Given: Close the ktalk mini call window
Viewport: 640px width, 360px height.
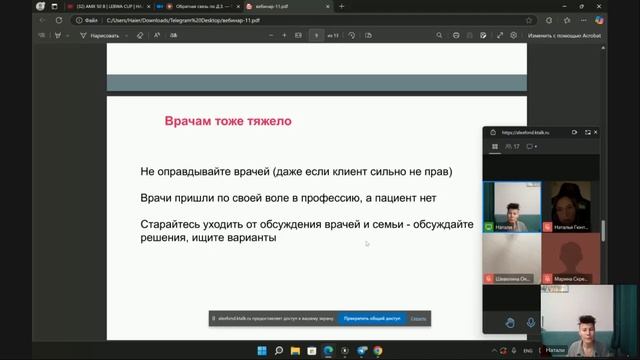Looking at the screenshot, I should 596,132.
